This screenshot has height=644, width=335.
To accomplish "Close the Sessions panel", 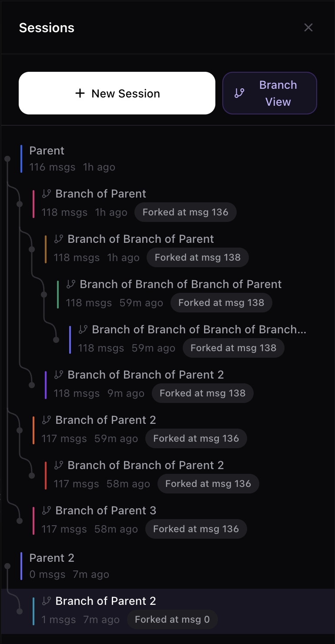I will tap(308, 27).
